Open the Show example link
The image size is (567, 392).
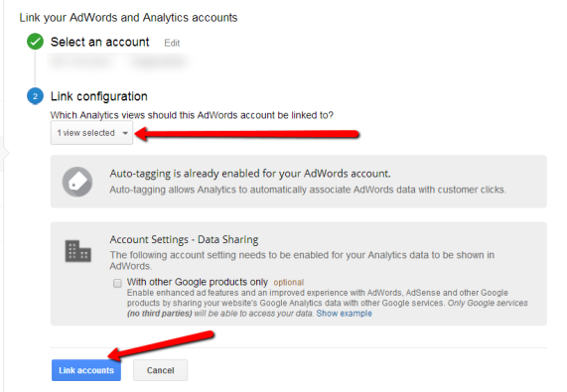[344, 314]
